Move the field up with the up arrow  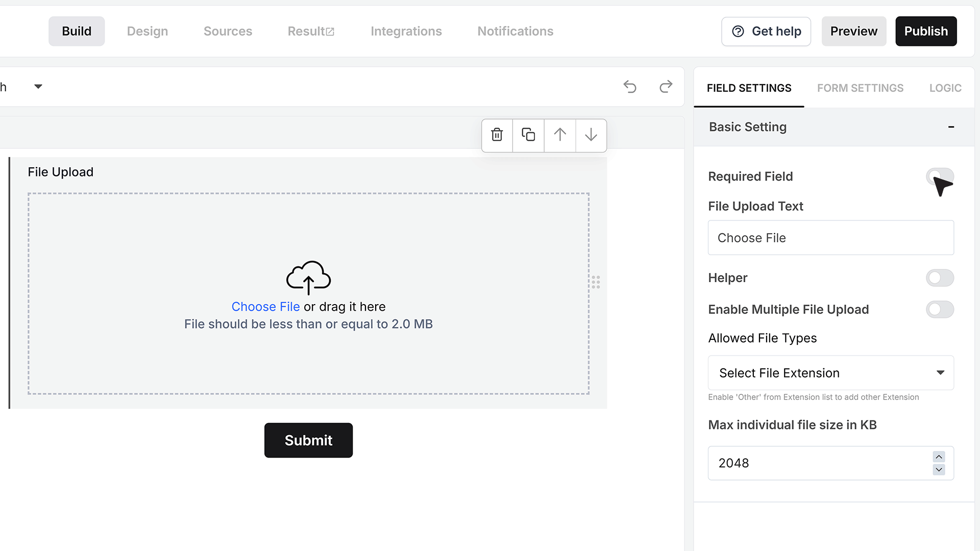point(560,135)
